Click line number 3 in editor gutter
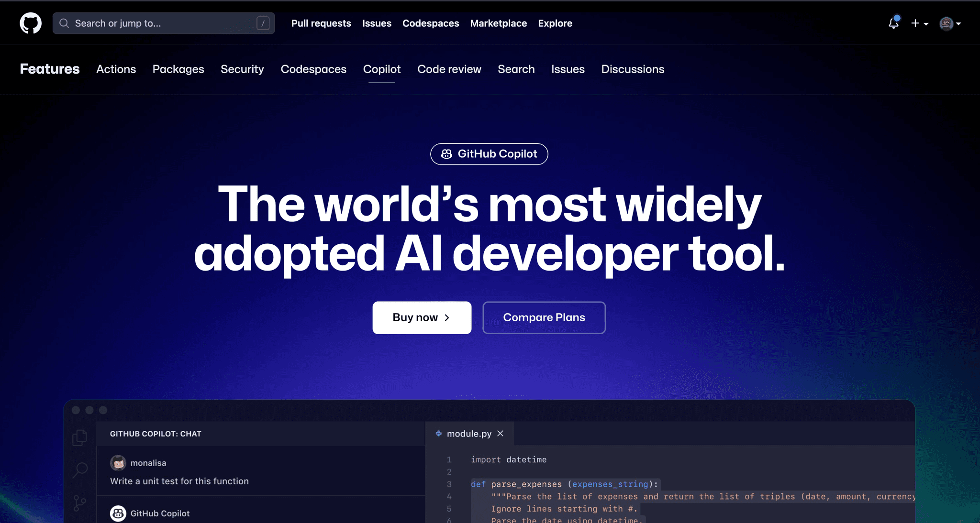980x523 pixels. coord(449,484)
